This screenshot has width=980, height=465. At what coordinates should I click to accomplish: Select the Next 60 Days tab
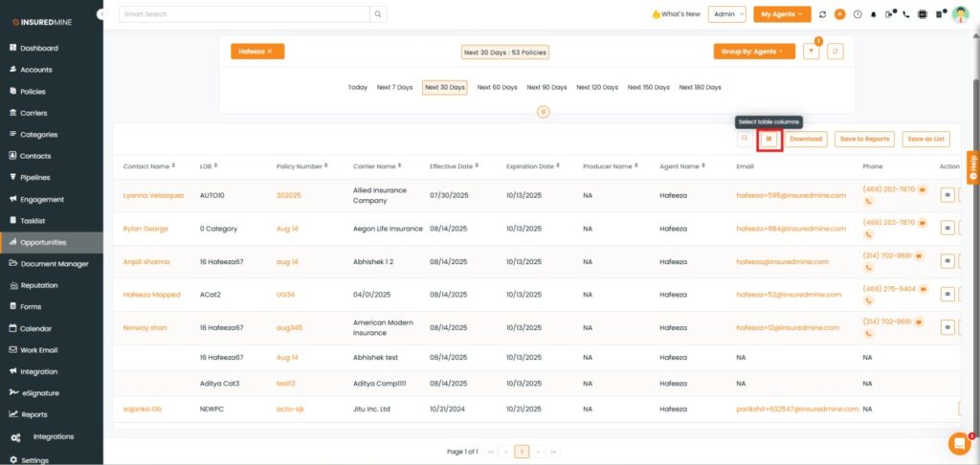click(497, 87)
